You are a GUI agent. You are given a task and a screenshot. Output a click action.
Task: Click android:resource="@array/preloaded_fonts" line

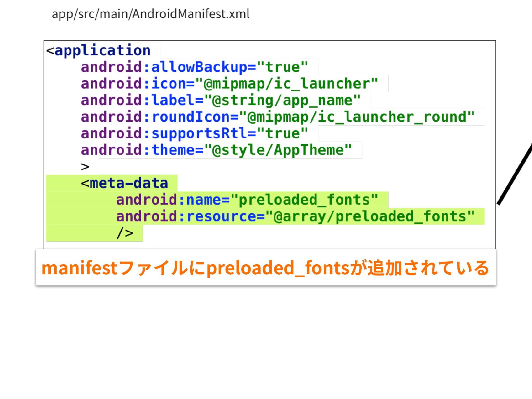[x=295, y=216]
